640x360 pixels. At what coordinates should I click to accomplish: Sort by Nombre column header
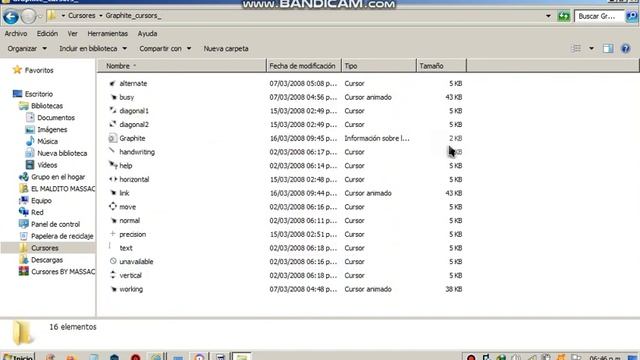[x=182, y=66]
